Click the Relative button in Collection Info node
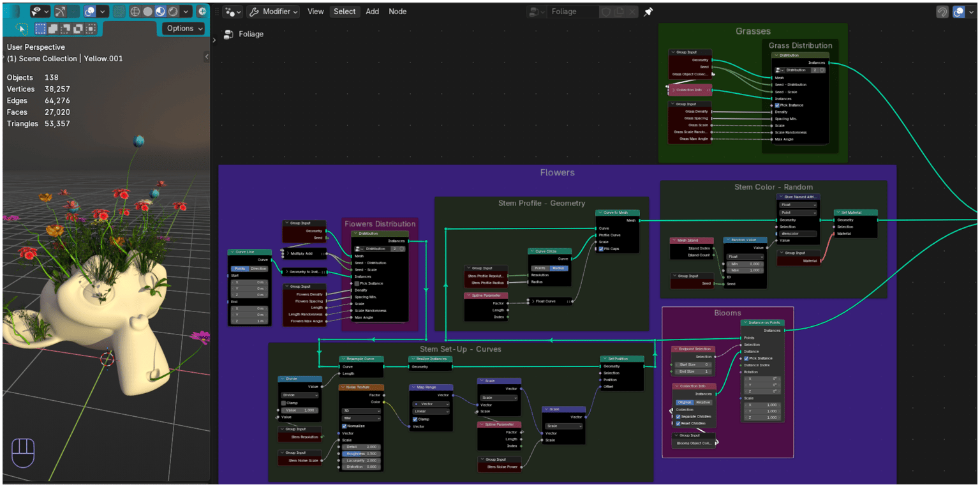Viewport: 980px width, 487px height. tap(703, 402)
